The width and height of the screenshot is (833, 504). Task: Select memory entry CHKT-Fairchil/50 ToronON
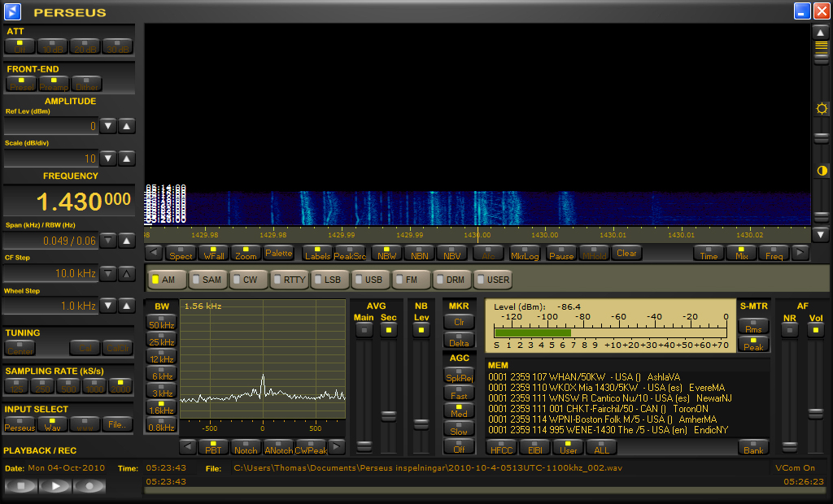click(x=598, y=409)
